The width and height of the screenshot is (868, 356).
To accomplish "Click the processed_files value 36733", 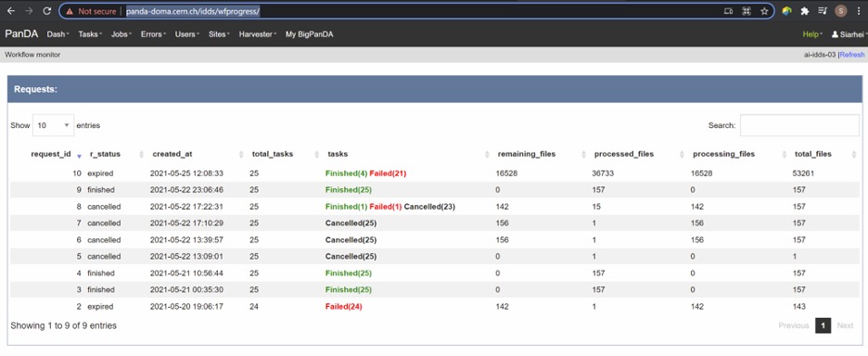I will 604,173.
